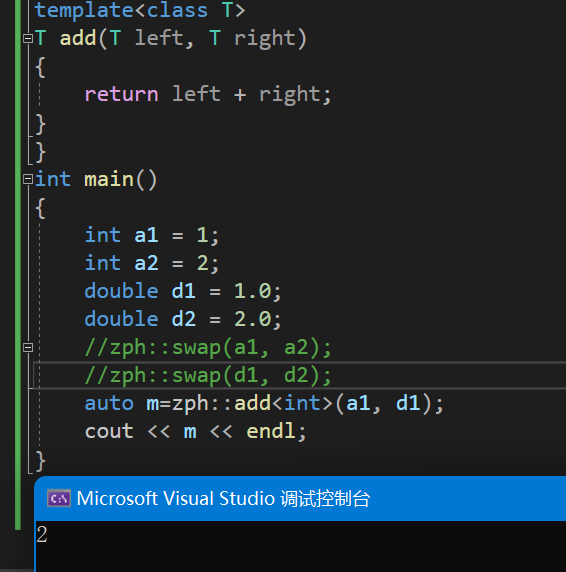Click the T right parameter
566x572 pixels.
pos(252,38)
